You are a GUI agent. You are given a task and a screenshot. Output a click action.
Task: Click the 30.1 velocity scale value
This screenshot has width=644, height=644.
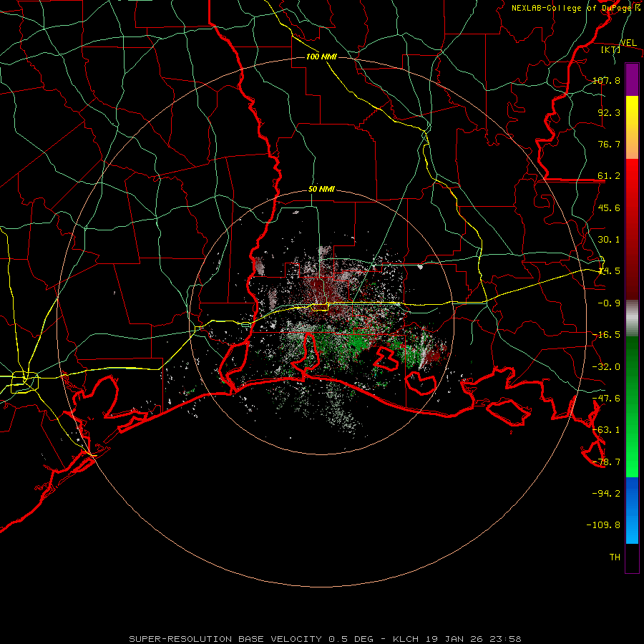pos(609,240)
